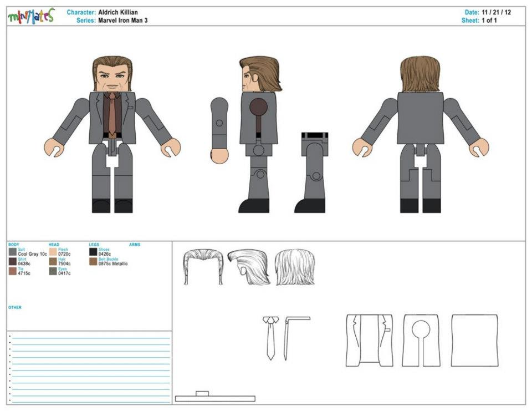Select the torso side outline with shoulder hole
The width and height of the screenshot is (532, 411).
(x=421, y=341)
